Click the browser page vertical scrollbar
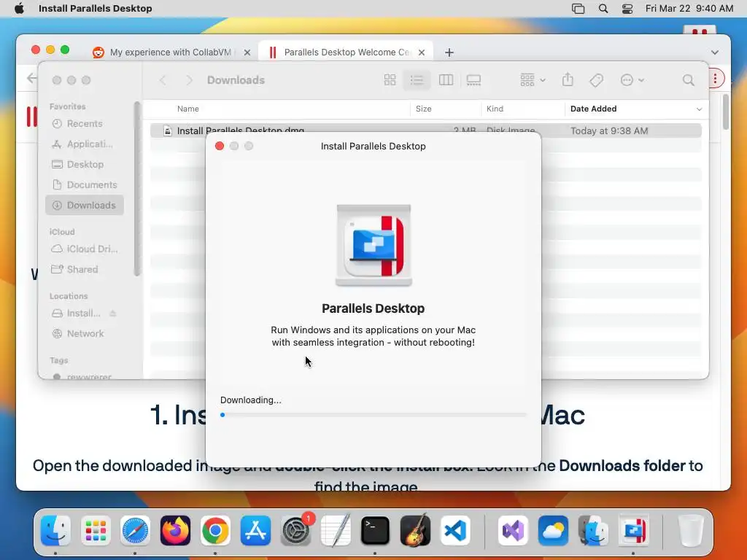The height and width of the screenshot is (560, 747). coord(726,112)
